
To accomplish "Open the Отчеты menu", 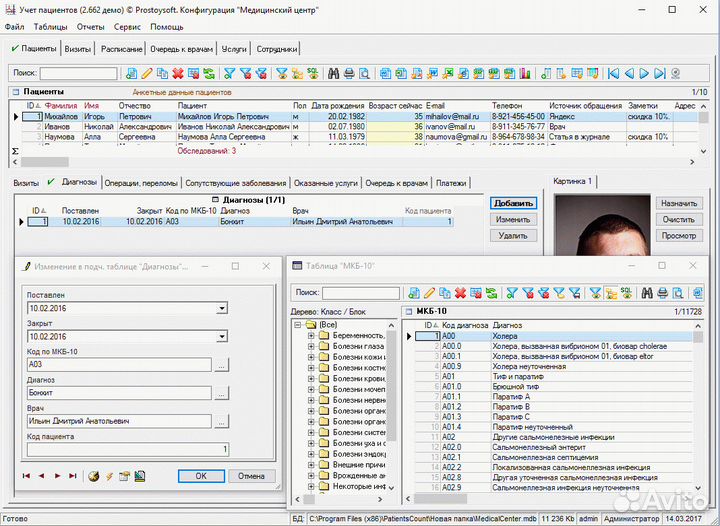I will click(90, 27).
